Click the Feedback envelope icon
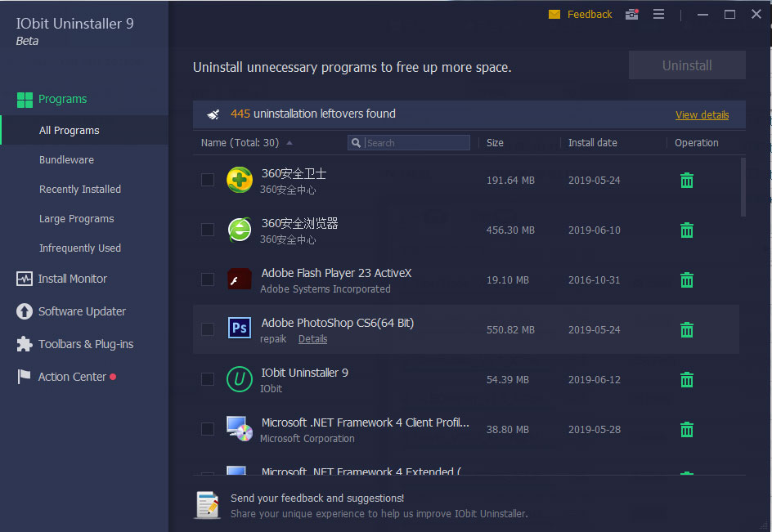The height and width of the screenshot is (532, 772). pyautogui.click(x=554, y=14)
